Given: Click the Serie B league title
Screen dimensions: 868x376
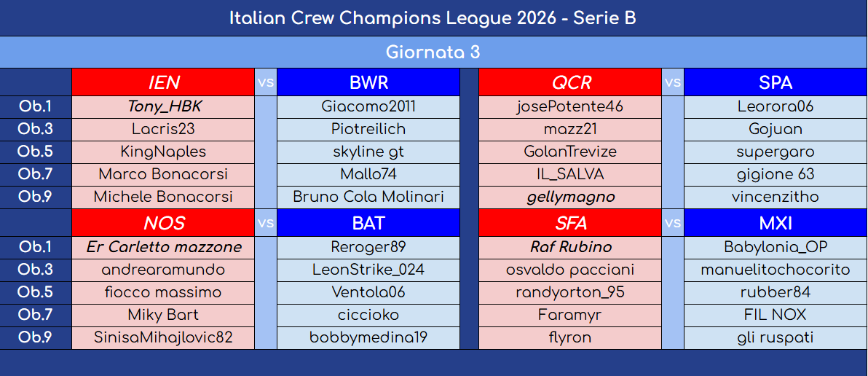Looking at the screenshot, I should (433, 18).
